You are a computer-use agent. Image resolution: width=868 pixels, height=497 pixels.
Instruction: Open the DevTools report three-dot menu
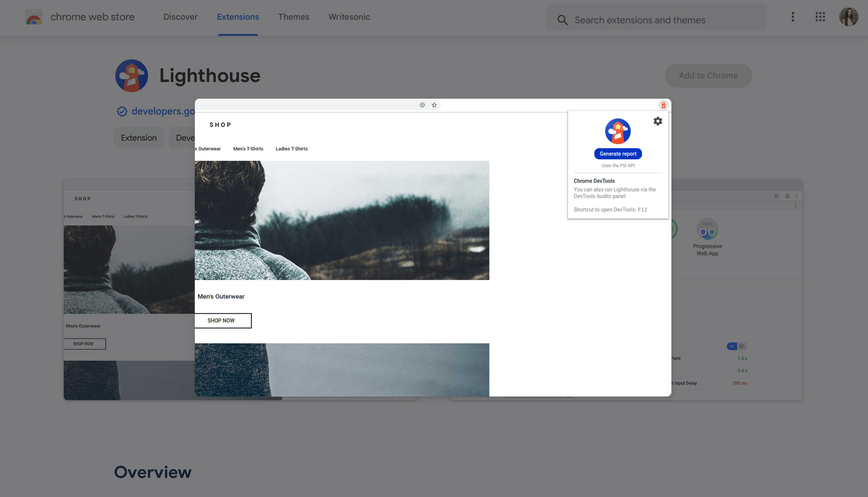click(x=796, y=205)
